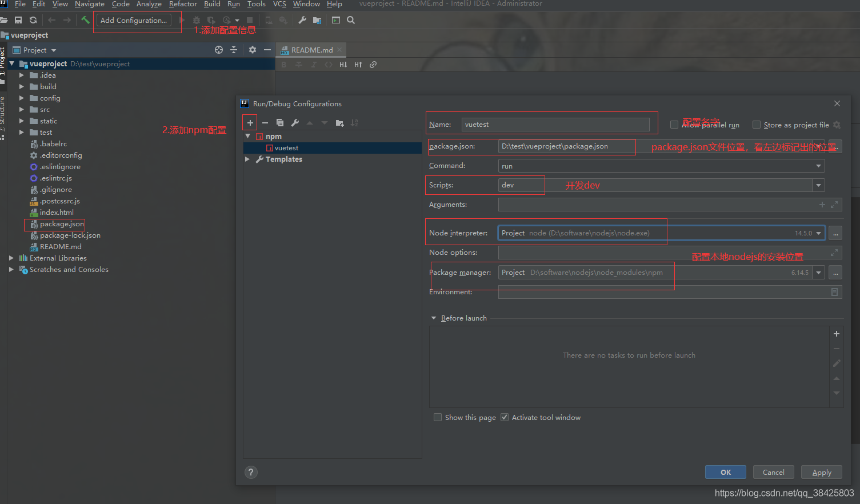Viewport: 860px width, 504px height.
Task: Open Structure tool window side tab
Action: coord(3,117)
